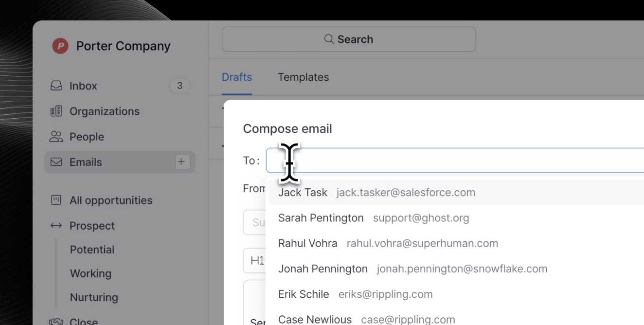Click the Close handshake icon
Viewport: 644px width, 325px height.
coord(56,321)
